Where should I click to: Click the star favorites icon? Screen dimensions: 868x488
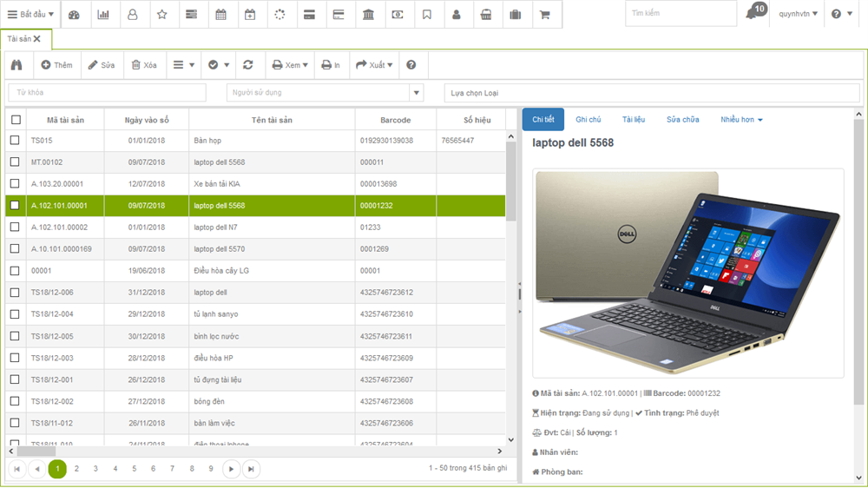[x=161, y=15]
